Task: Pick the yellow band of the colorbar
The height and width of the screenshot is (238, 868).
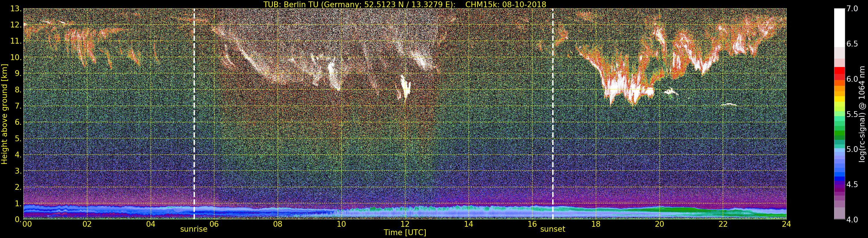Action: pos(839,98)
